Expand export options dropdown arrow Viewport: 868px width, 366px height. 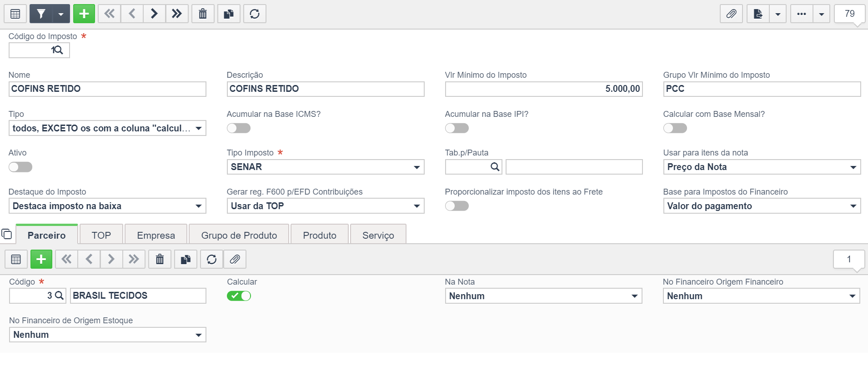778,14
